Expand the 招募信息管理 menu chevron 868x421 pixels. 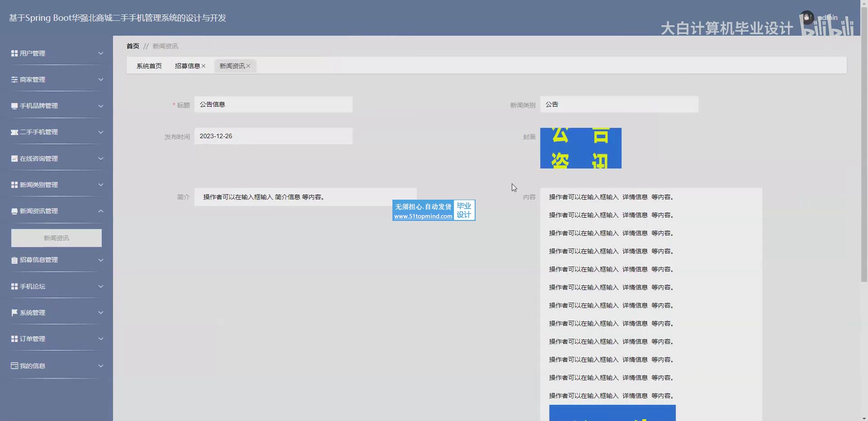coord(101,260)
